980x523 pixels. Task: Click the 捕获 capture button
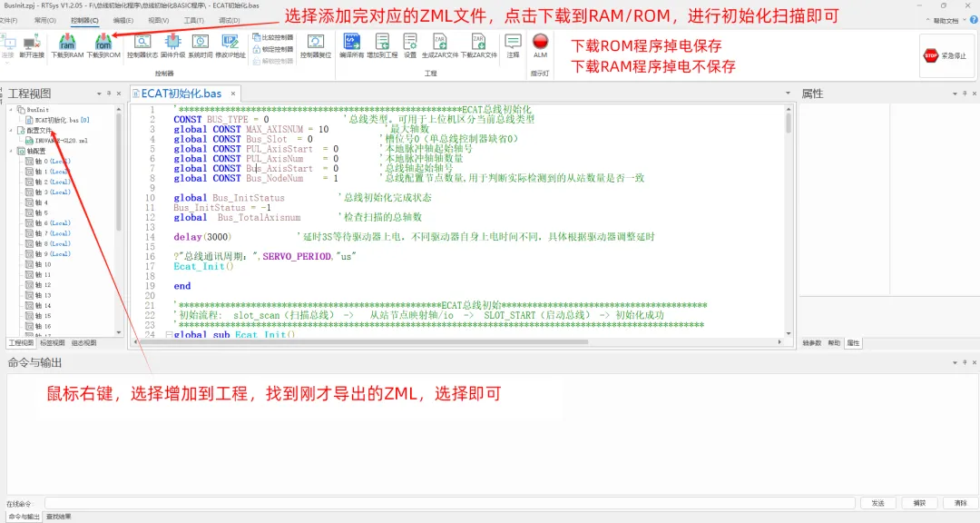click(919, 503)
